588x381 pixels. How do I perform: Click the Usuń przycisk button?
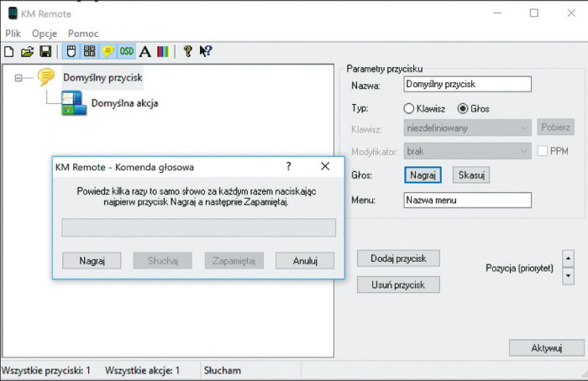point(398,284)
